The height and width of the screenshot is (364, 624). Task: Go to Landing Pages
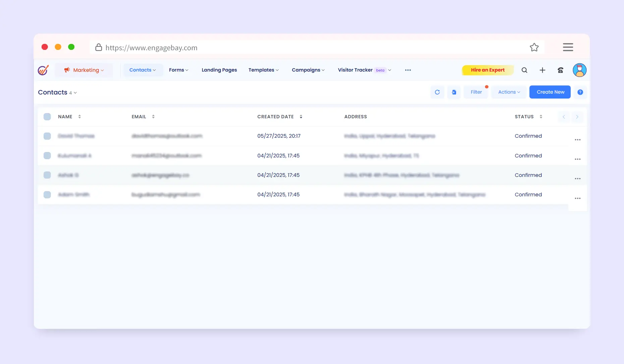click(219, 70)
